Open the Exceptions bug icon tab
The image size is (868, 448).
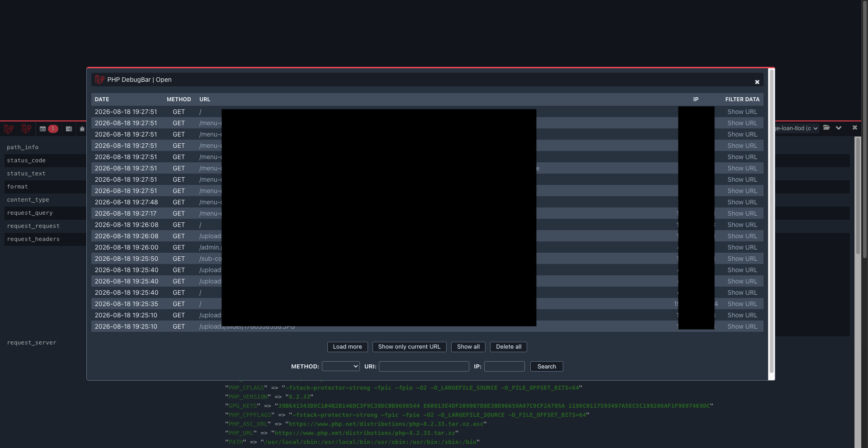click(82, 129)
